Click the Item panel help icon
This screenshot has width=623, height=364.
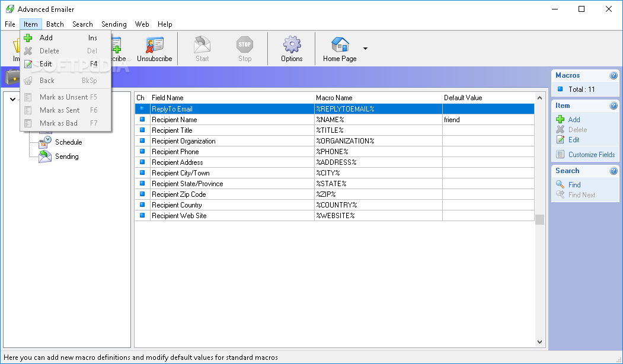click(614, 106)
